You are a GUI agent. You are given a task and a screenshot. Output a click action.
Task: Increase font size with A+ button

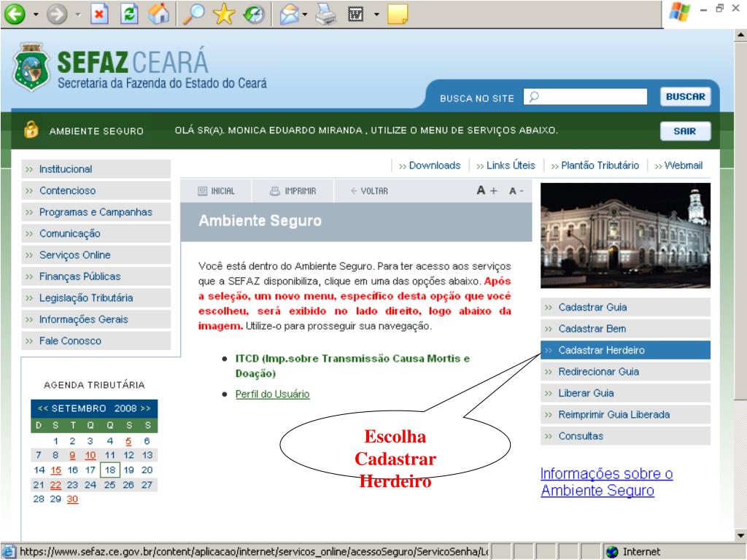point(487,190)
